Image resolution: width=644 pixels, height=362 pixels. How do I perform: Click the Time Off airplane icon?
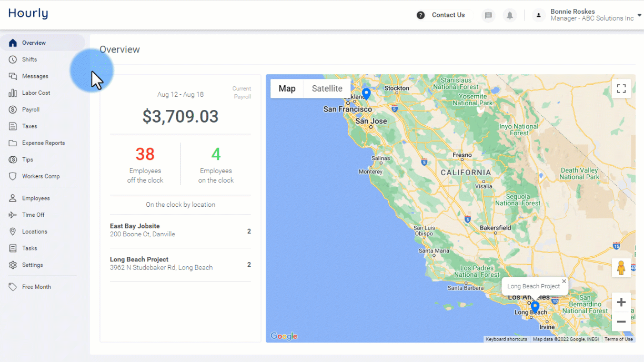point(13,215)
